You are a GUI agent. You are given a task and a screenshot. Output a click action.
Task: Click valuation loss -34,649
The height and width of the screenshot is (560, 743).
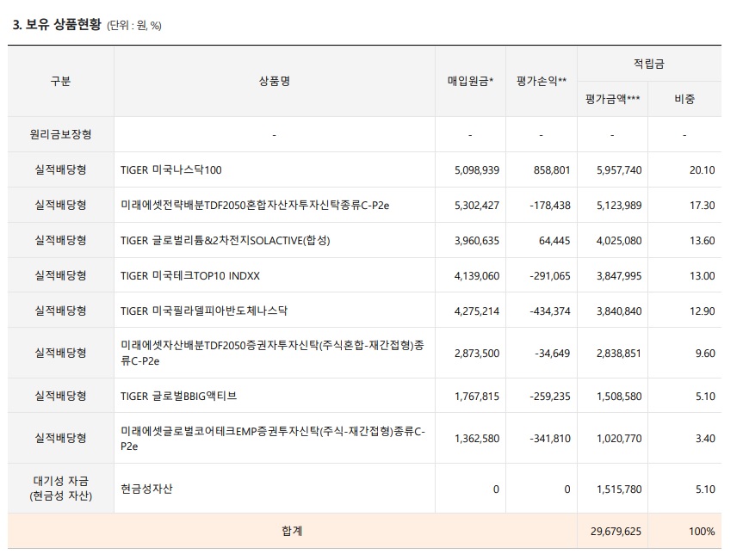point(553,354)
